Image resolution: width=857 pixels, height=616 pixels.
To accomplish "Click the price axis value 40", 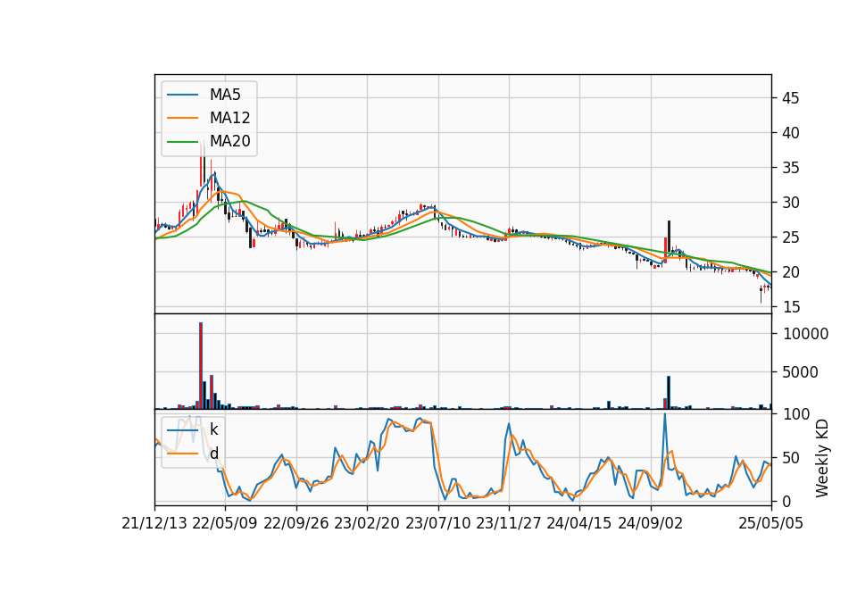I will click(791, 133).
